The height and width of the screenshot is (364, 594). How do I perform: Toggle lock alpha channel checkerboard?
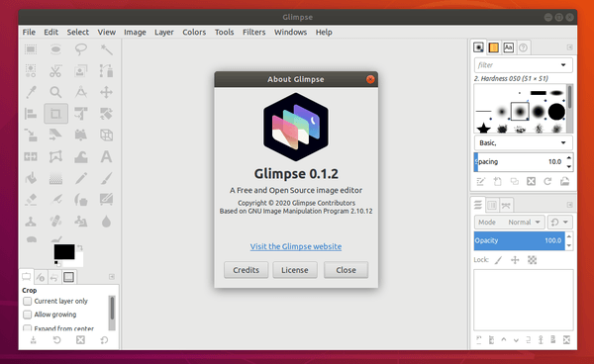[532, 260]
